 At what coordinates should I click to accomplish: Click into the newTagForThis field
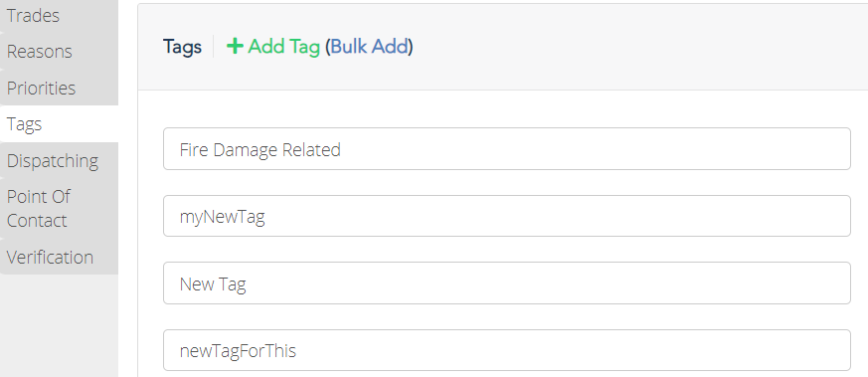tap(506, 350)
